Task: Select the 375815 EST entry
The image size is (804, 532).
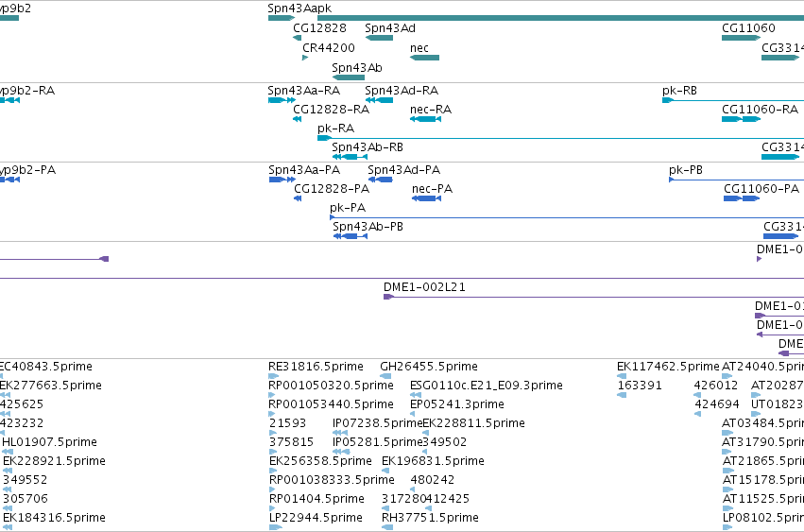Action: click(x=273, y=452)
